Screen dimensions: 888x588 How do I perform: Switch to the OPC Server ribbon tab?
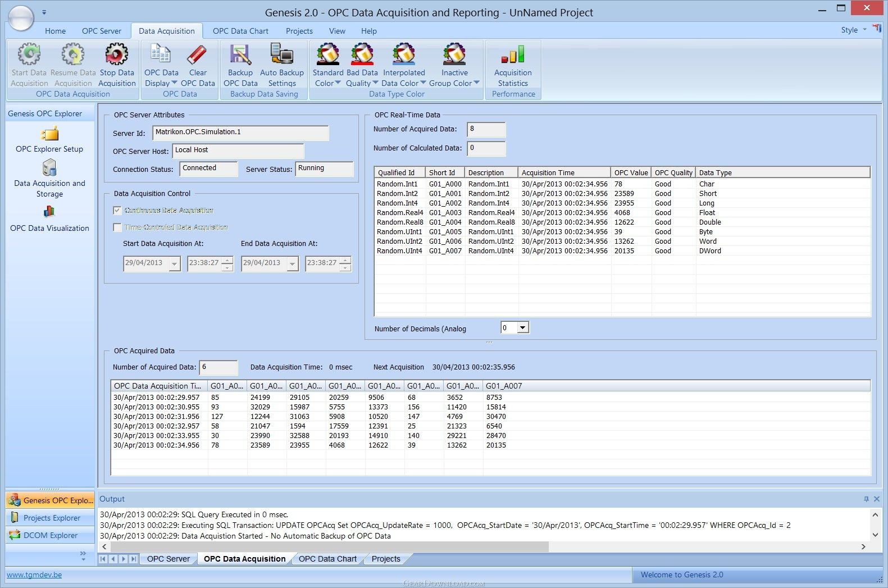coord(102,31)
